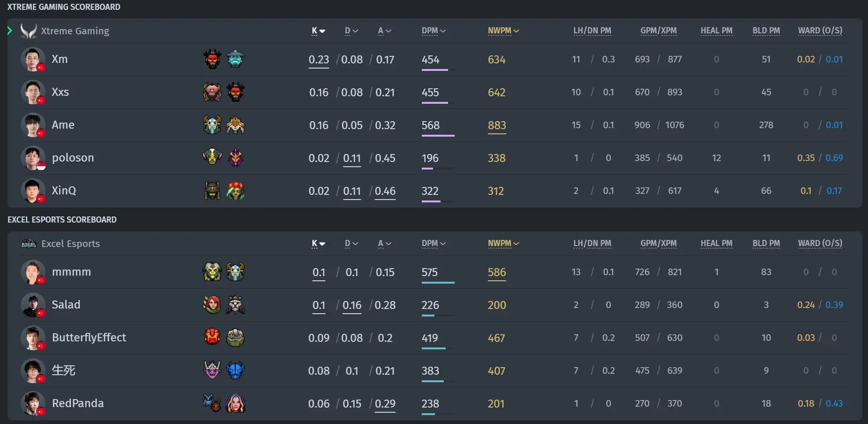Click 生死's blue hero icon

pos(235,370)
